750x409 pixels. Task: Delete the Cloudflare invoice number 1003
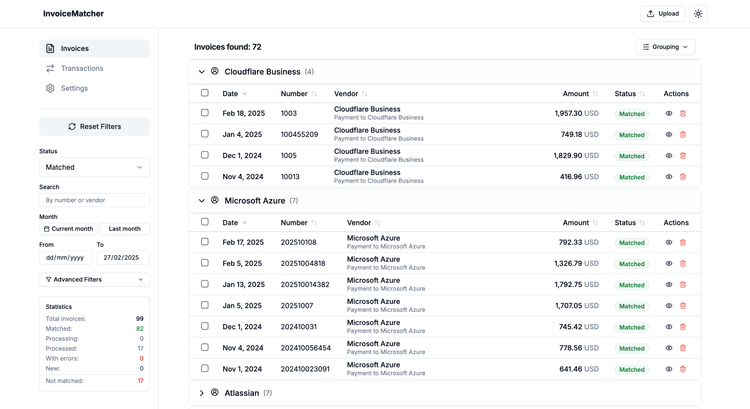tap(683, 113)
